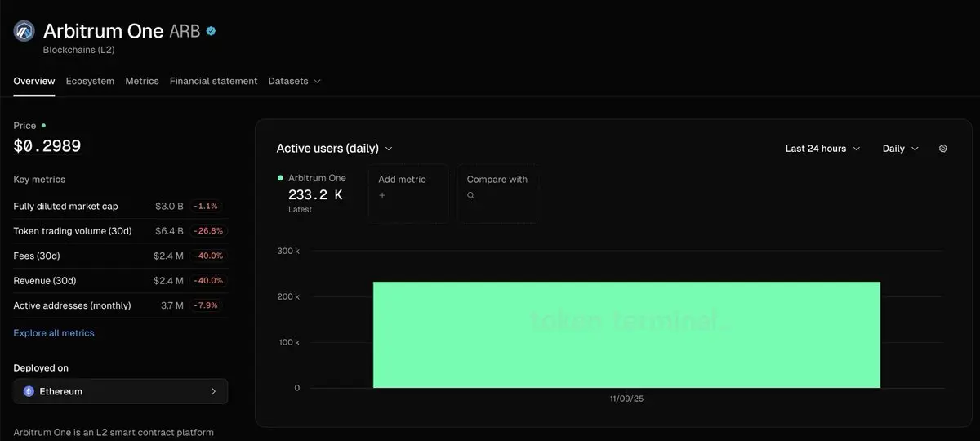Viewport: 980px width, 441px height.
Task: Click the Explore all metrics link
Action: click(x=54, y=333)
